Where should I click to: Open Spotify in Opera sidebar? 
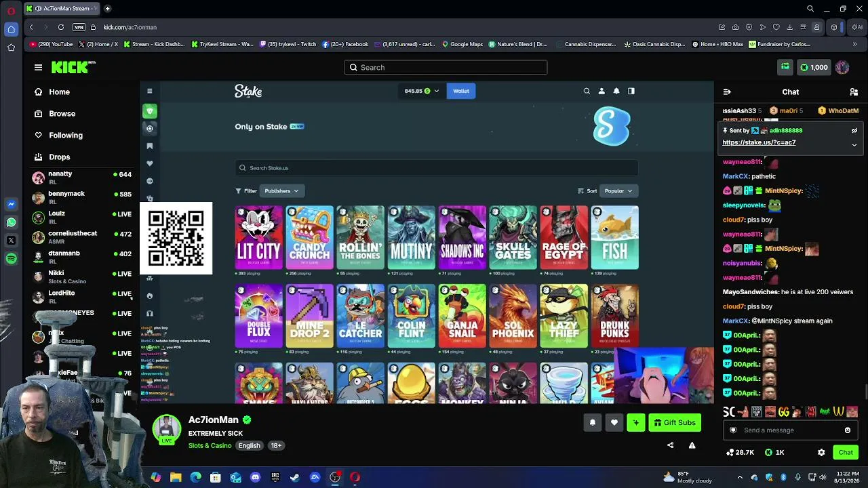(11, 259)
